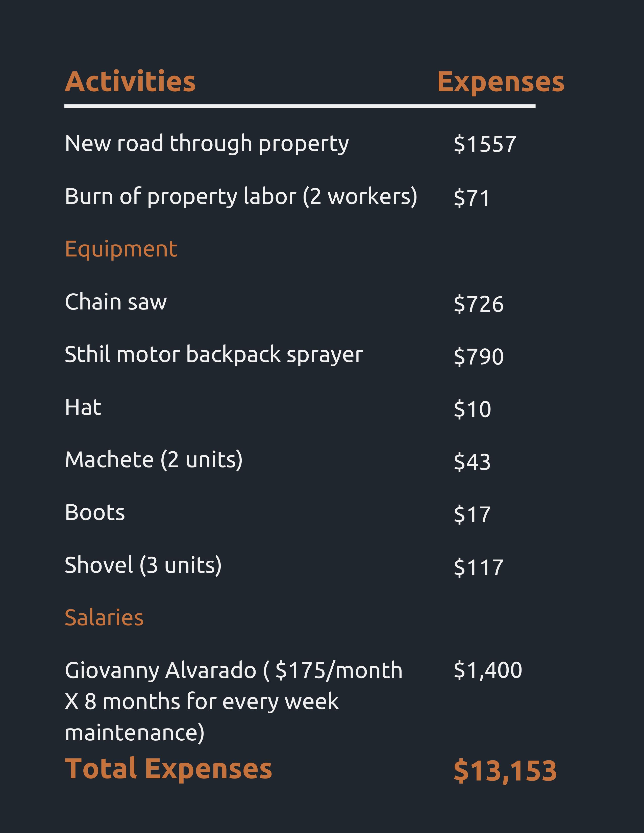
Task: Select the Chain saw item
Action: (x=116, y=302)
